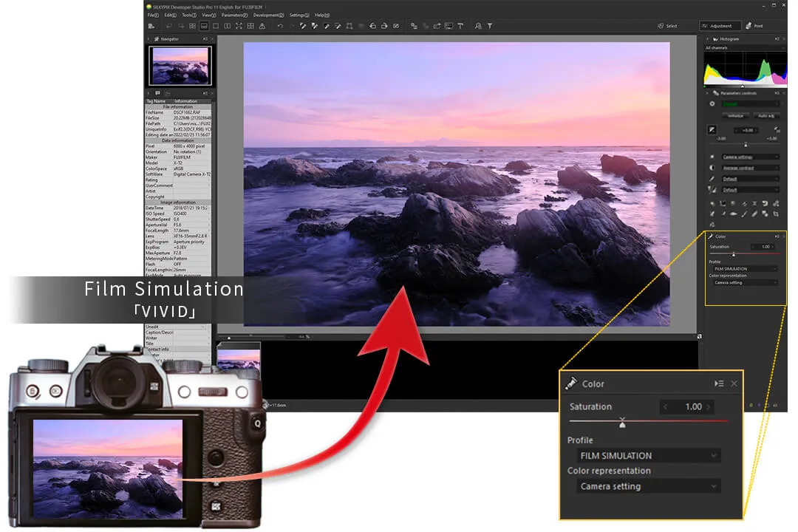Open the Development menu
This screenshot has width=798, height=532.
[x=268, y=16]
